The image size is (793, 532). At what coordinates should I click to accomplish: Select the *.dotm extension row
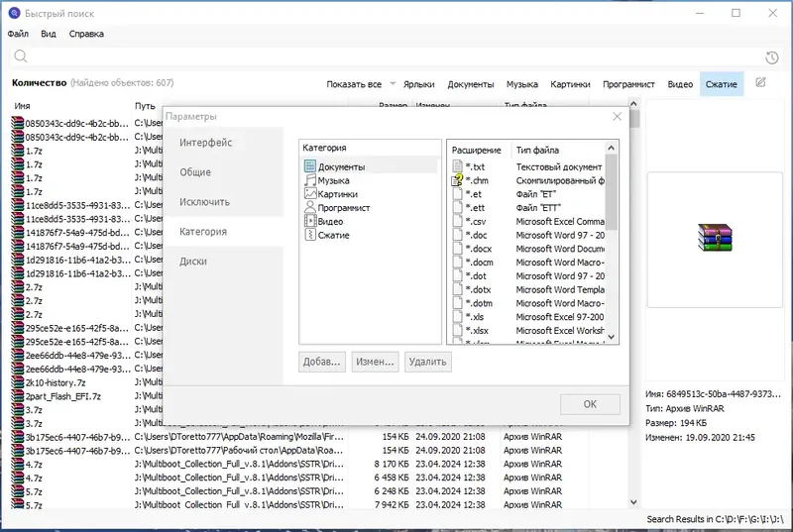[x=526, y=303]
